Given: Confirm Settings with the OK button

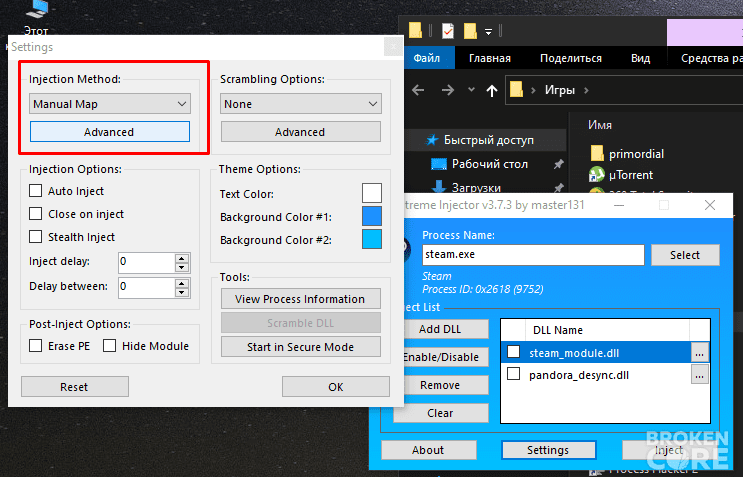Looking at the screenshot, I should [336, 387].
